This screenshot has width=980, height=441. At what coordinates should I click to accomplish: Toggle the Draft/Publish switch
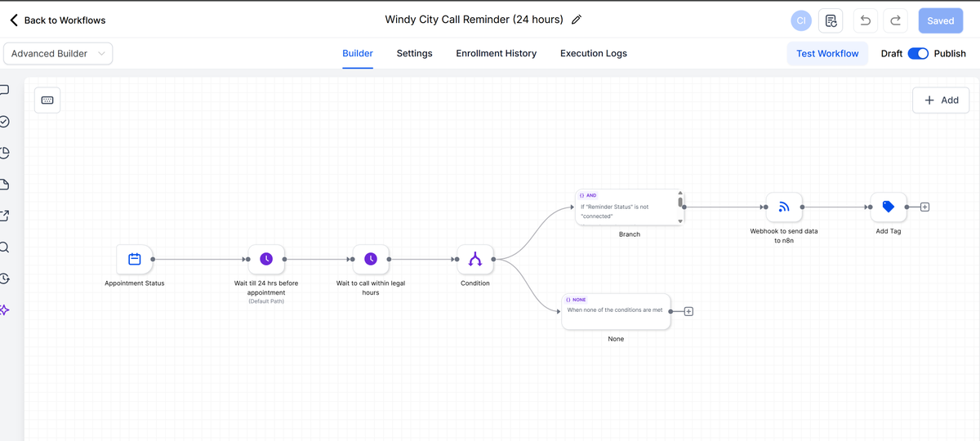[918, 54]
